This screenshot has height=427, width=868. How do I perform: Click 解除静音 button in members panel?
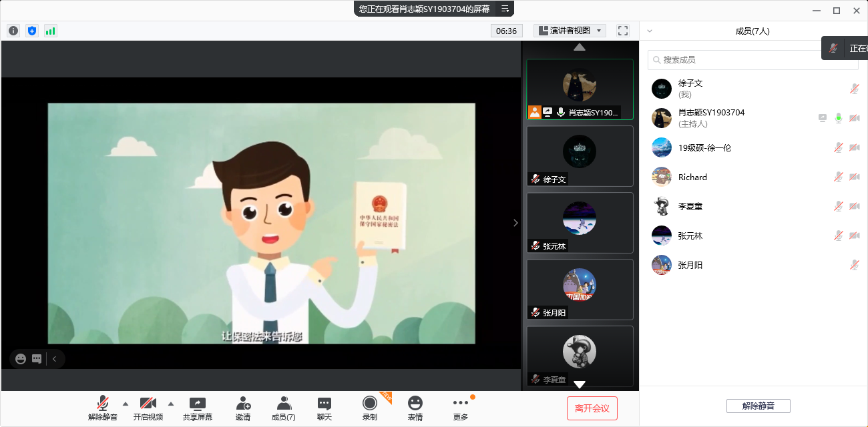click(x=758, y=406)
